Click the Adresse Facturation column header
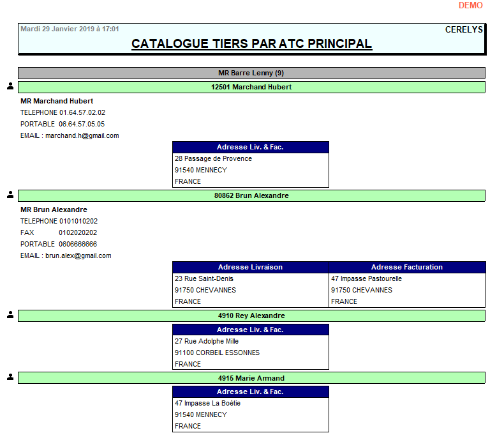Image resolution: width=504 pixels, height=433 pixels. tap(407, 267)
